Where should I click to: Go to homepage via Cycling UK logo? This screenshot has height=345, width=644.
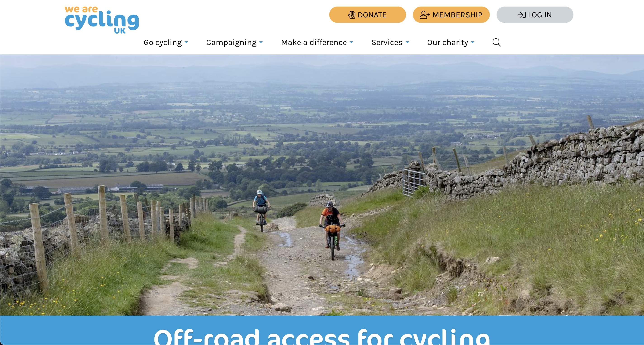102,20
